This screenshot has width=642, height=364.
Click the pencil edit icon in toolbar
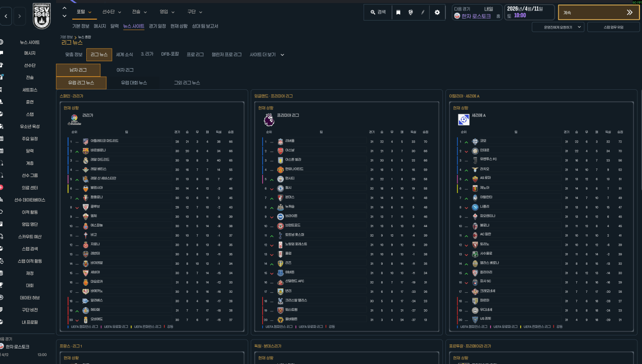click(x=423, y=12)
